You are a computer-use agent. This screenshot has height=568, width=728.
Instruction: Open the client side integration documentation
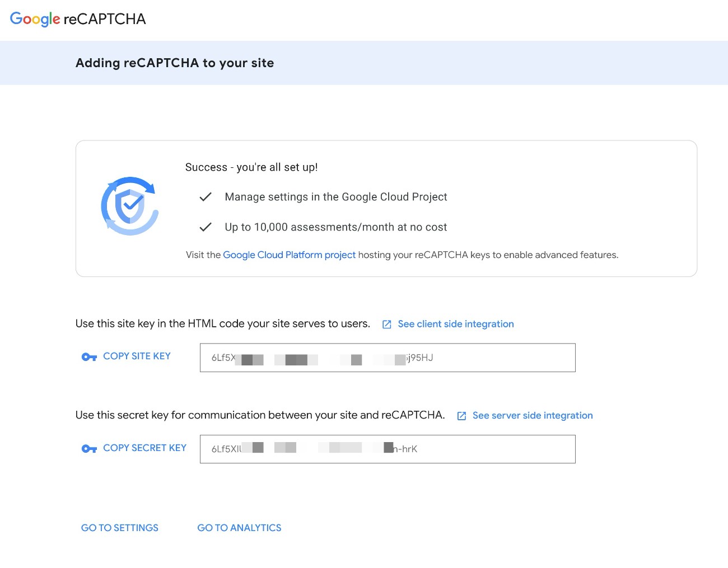coord(455,324)
